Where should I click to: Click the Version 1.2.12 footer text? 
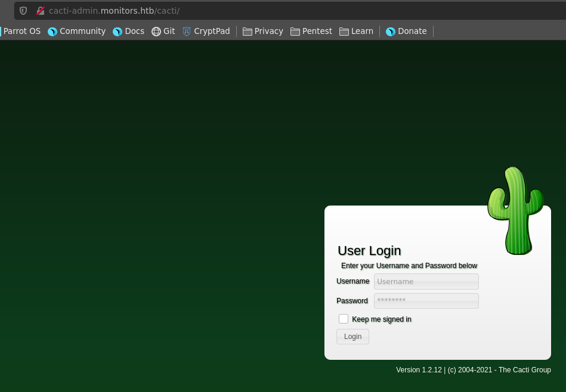(x=473, y=370)
